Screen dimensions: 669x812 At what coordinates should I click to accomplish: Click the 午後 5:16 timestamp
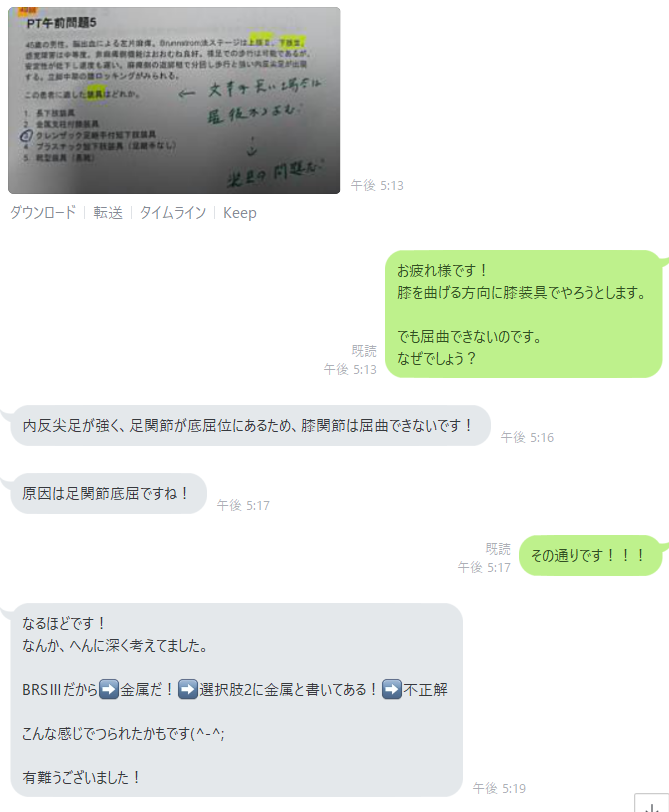pyautogui.click(x=527, y=438)
